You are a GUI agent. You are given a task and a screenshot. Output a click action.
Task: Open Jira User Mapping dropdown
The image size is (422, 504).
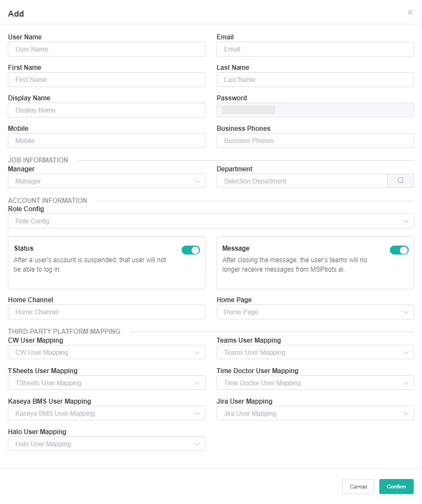click(x=315, y=414)
